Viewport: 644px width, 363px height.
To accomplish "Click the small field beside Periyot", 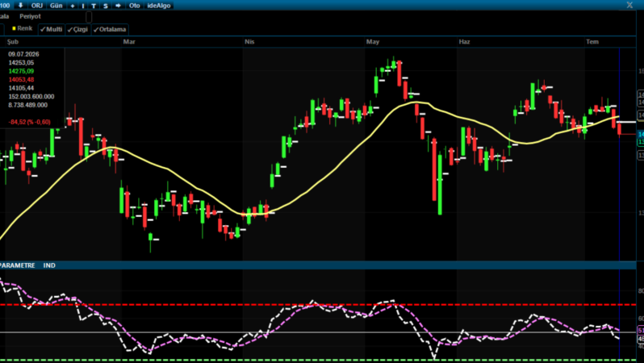I will pyautogui.click(x=89, y=17).
